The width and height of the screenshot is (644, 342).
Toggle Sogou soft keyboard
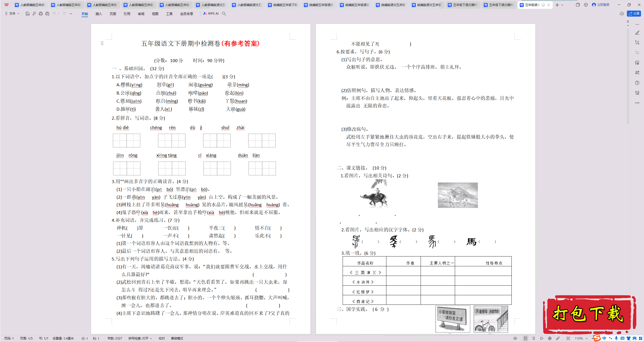pyautogui.click(x=622, y=338)
